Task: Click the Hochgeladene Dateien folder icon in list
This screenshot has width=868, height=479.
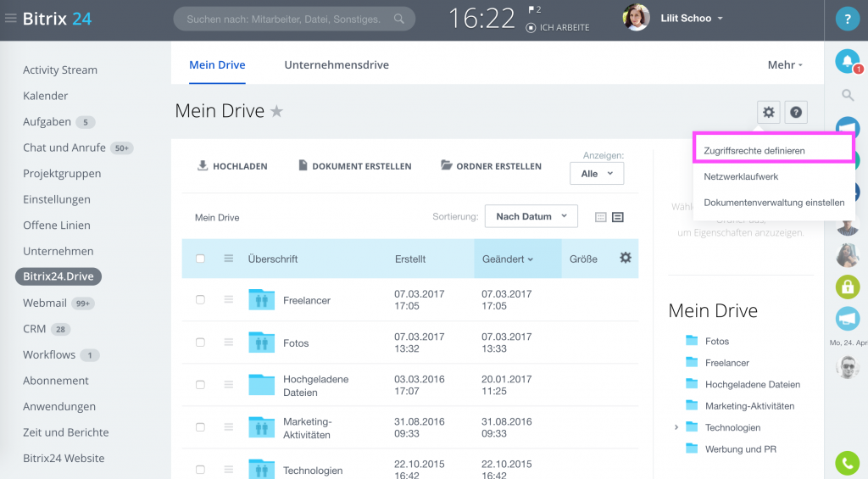Action: [262, 384]
